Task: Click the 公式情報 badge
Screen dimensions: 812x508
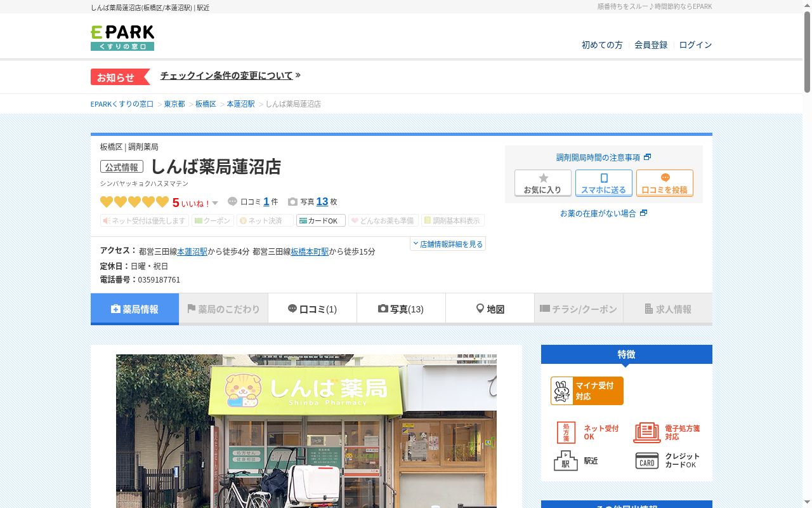Action: [x=122, y=167]
